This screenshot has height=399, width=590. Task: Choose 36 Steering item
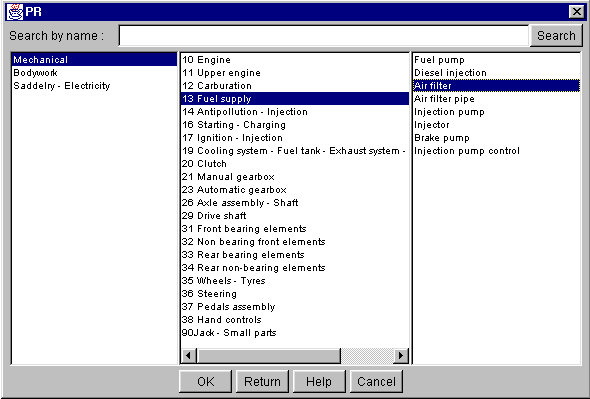295,294
